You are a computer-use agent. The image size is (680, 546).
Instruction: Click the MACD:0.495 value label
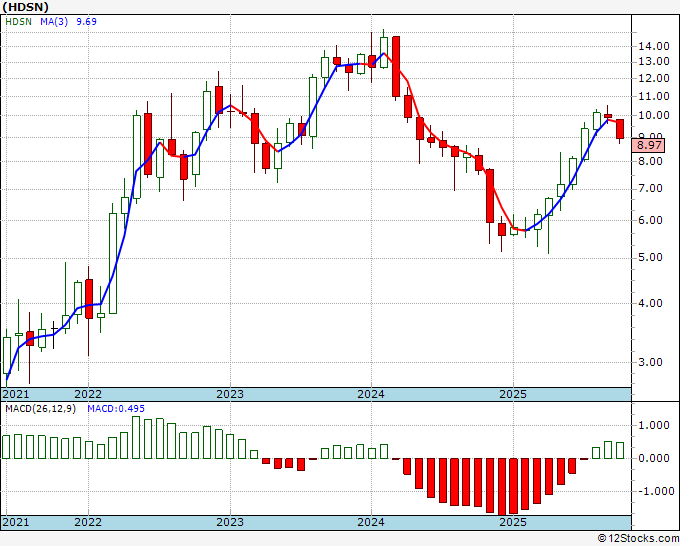pyautogui.click(x=116, y=409)
